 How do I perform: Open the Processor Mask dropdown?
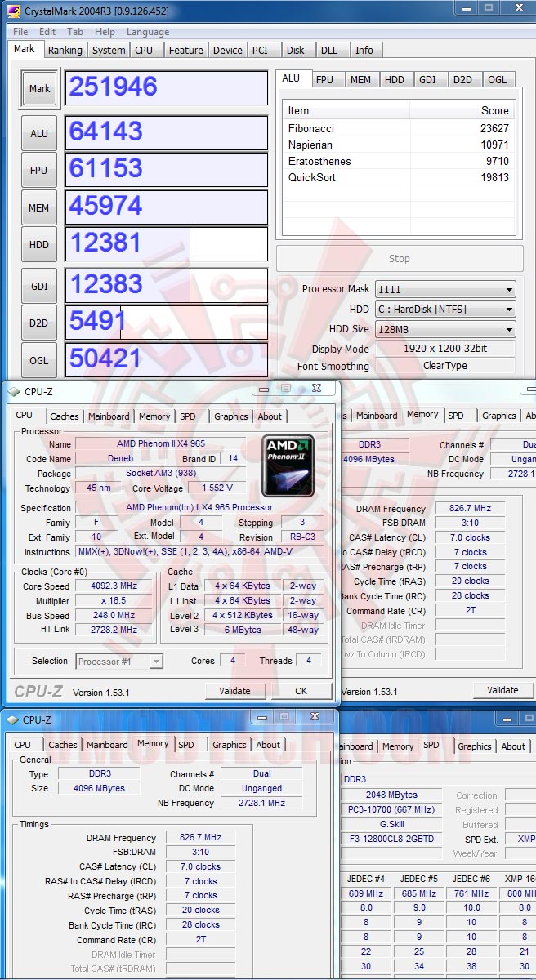pos(445,289)
